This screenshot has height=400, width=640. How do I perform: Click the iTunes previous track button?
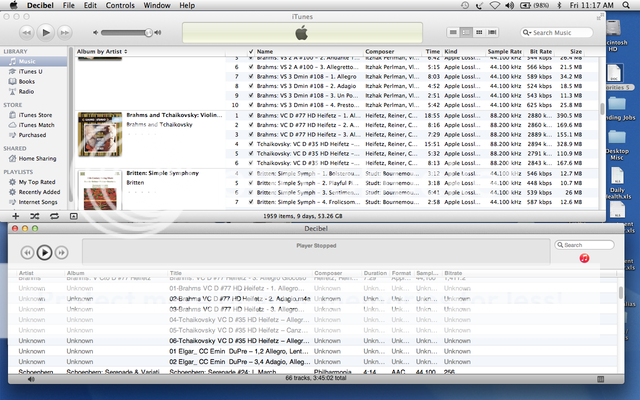[x=27, y=33]
